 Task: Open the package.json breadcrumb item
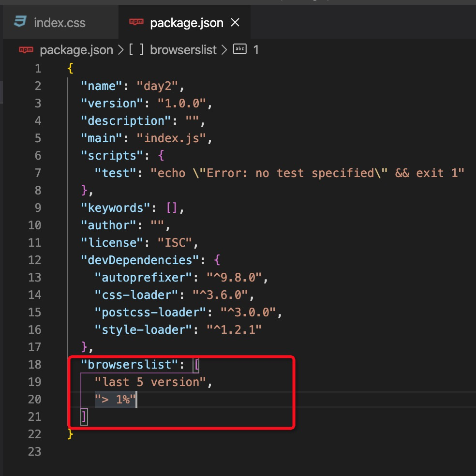(76, 50)
